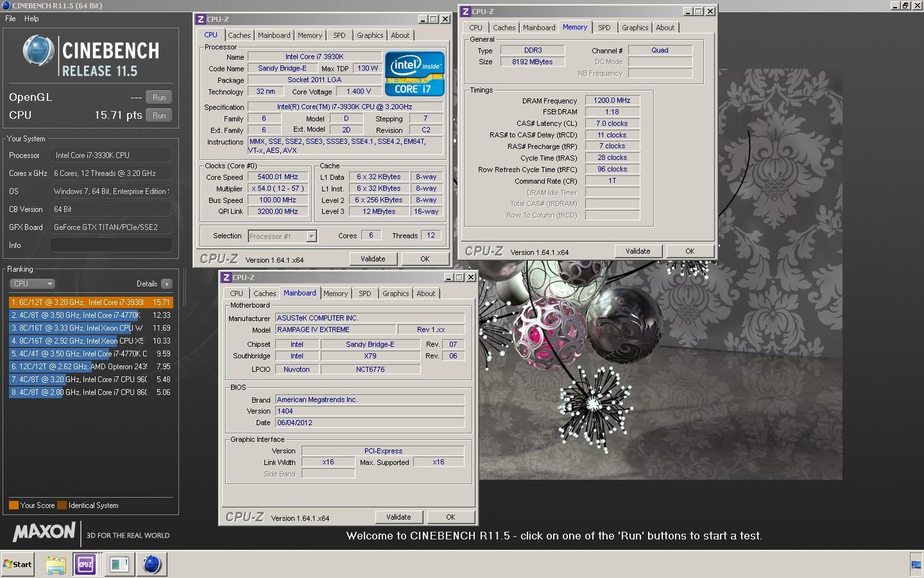Select ranking entry AMD Opteron 7.95

click(91, 367)
